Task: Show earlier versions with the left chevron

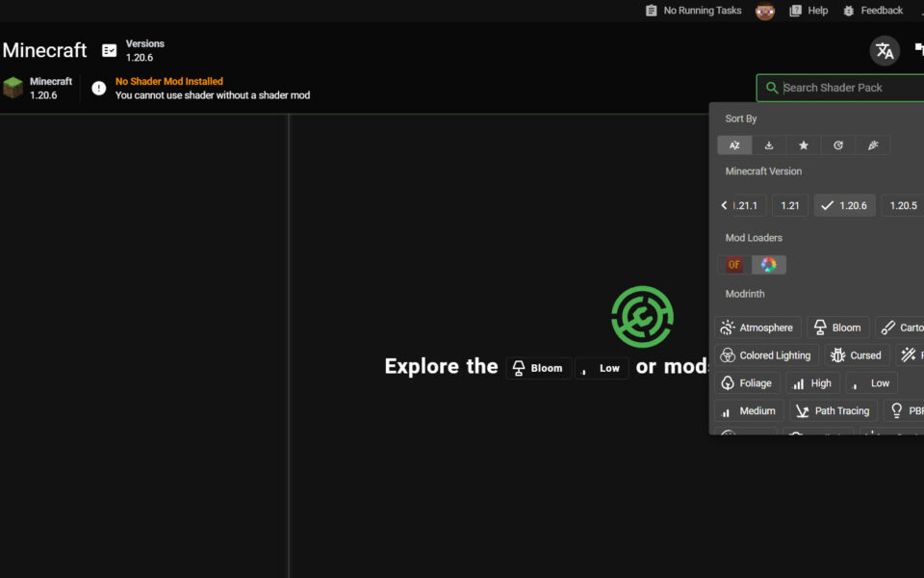Action: tap(724, 205)
